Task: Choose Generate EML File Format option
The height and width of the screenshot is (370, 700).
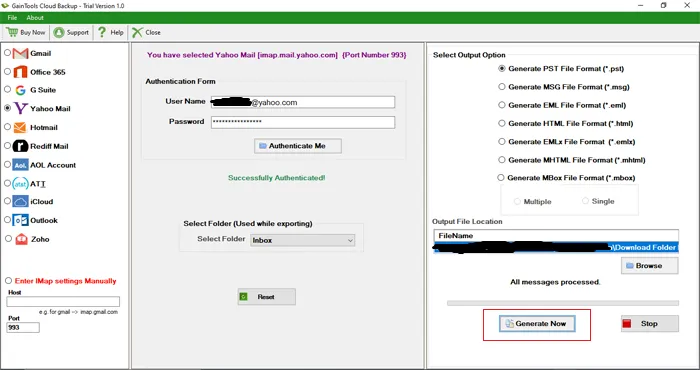Action: [502, 105]
